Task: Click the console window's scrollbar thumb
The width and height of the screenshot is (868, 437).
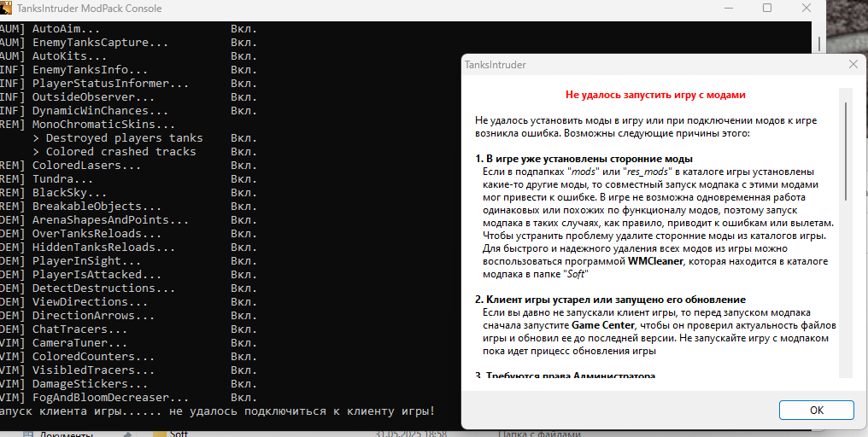Action: [x=820, y=43]
